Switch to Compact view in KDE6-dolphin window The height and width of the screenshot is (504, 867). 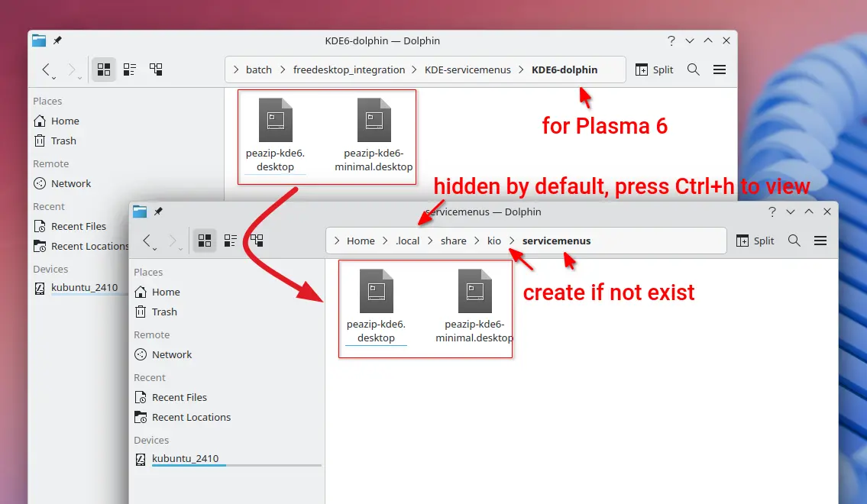(129, 69)
